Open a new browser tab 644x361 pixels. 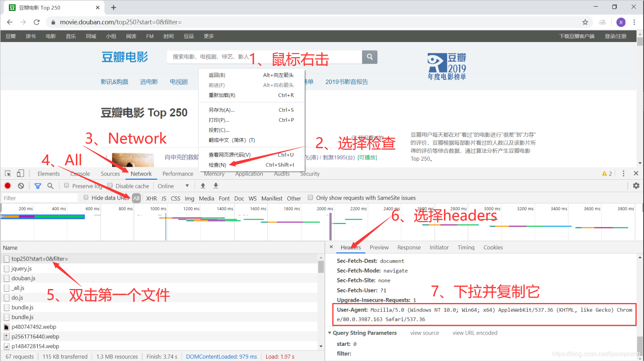114,7
